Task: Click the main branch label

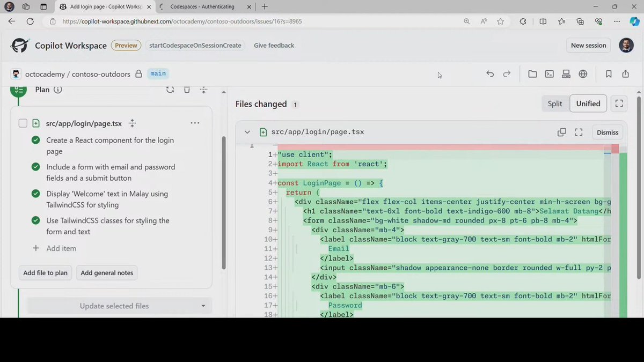Action: point(158,73)
